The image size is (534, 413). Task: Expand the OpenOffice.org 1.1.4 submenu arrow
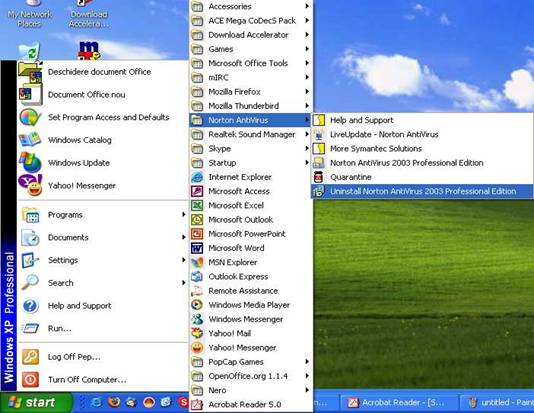(307, 376)
